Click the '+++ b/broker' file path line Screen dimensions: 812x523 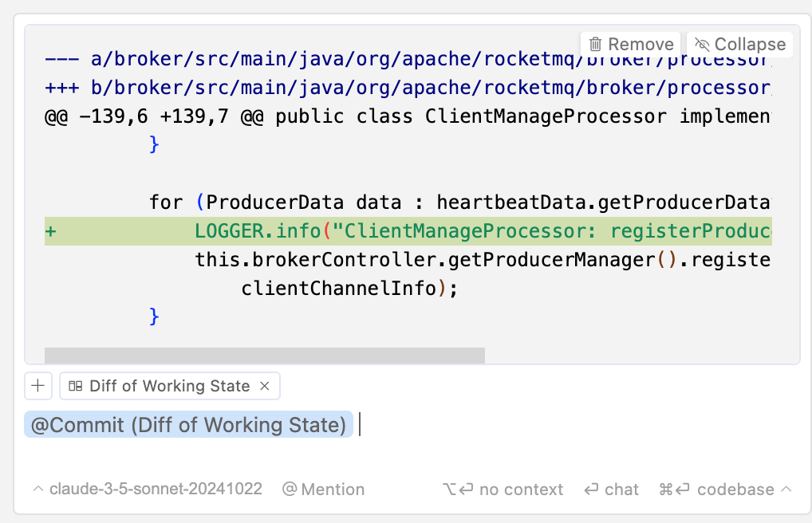408,88
